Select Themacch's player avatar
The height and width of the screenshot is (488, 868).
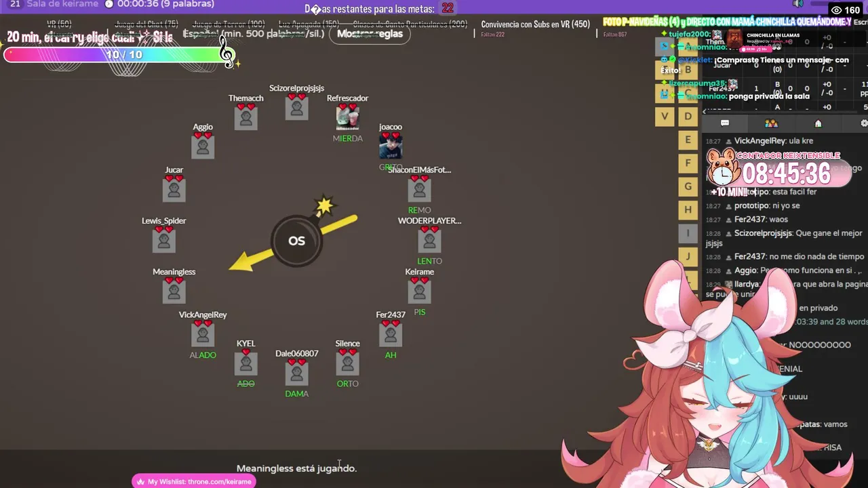[x=245, y=118]
